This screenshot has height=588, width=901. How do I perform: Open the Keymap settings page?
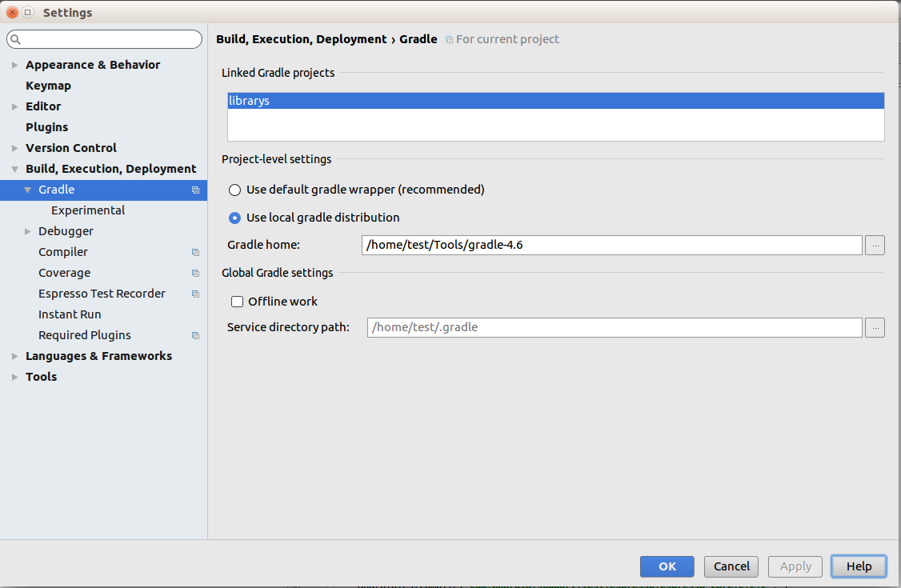[x=48, y=86]
